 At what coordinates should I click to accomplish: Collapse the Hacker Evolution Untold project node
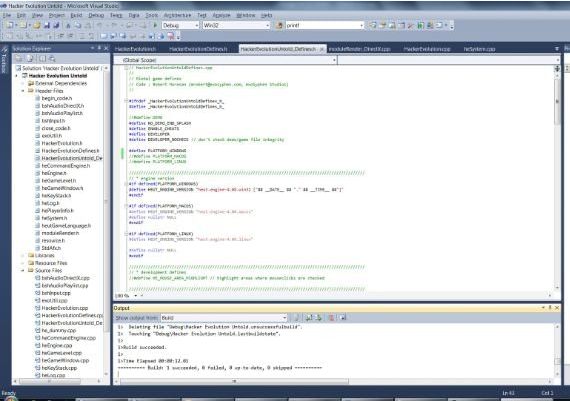(16, 76)
